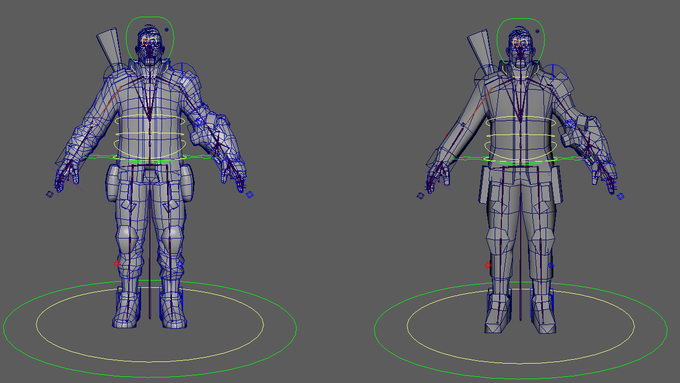The image size is (680, 383).
Task: Pick right character's red eye control circle
Action: click(517, 43)
